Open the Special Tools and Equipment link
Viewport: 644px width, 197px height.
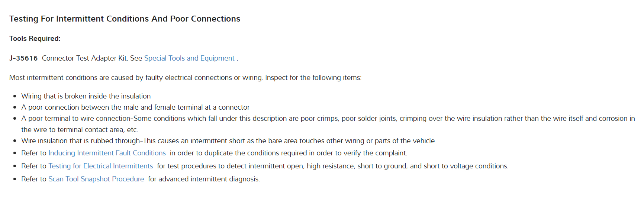point(189,58)
